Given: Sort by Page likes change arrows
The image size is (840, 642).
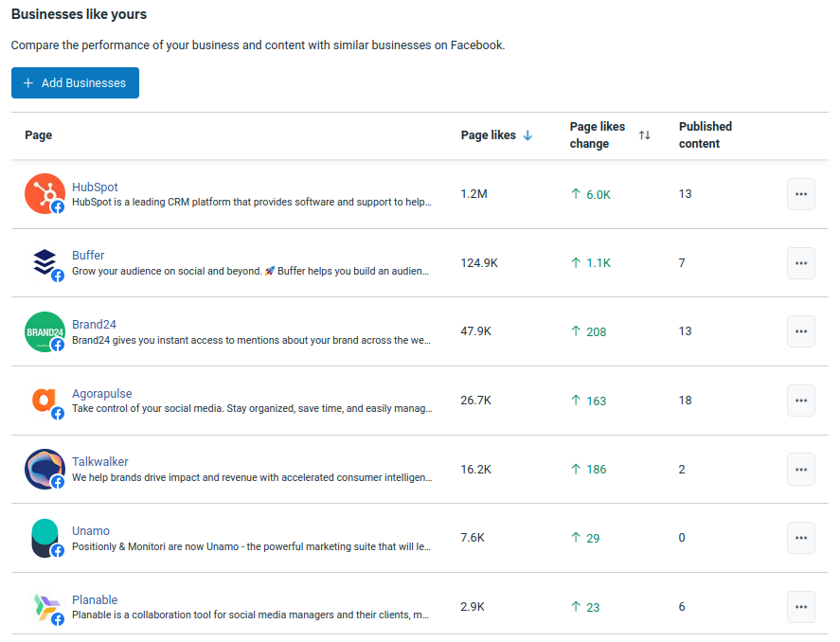Looking at the screenshot, I should point(645,135).
